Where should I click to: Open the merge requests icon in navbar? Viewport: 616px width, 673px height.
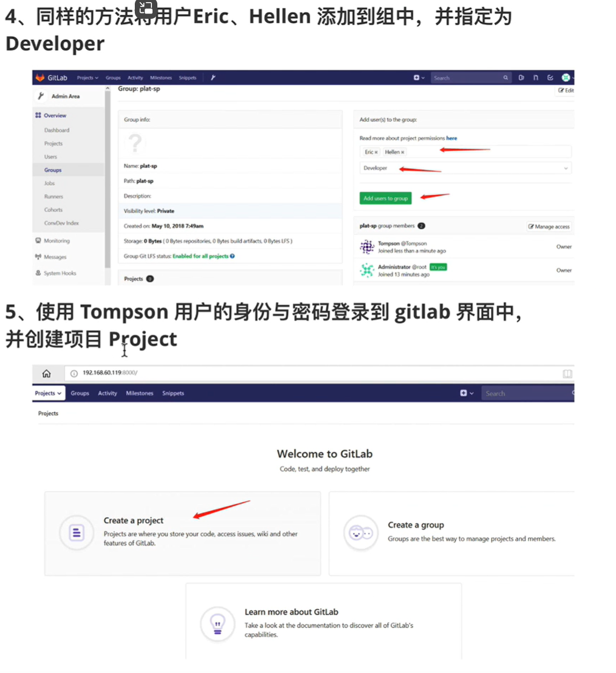535,78
